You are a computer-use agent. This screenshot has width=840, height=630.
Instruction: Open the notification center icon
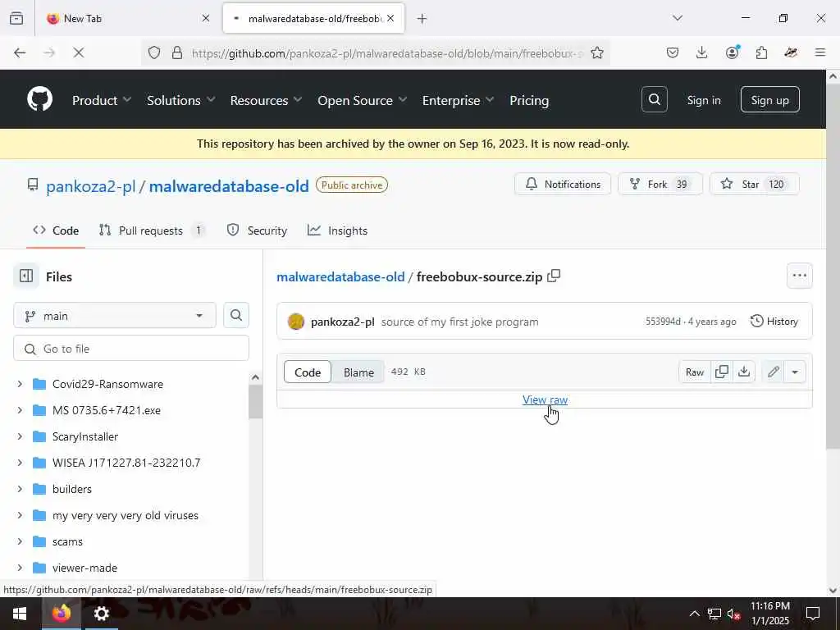coord(813,614)
